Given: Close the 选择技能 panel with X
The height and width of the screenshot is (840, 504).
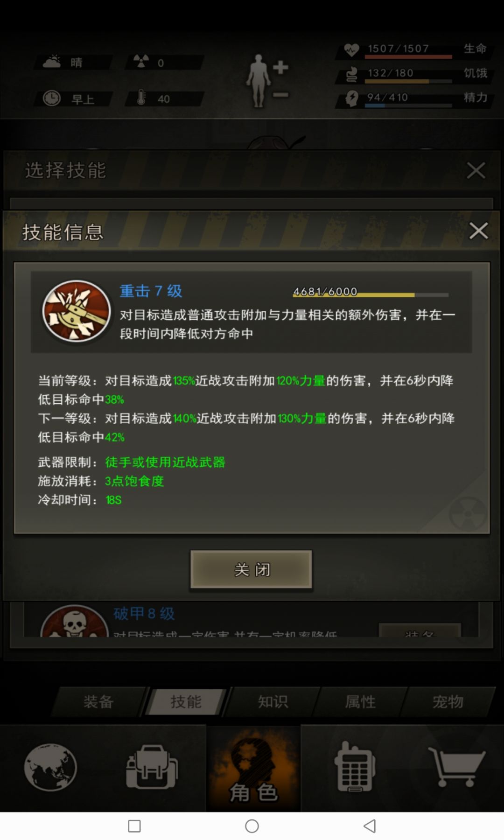Looking at the screenshot, I should click(476, 170).
